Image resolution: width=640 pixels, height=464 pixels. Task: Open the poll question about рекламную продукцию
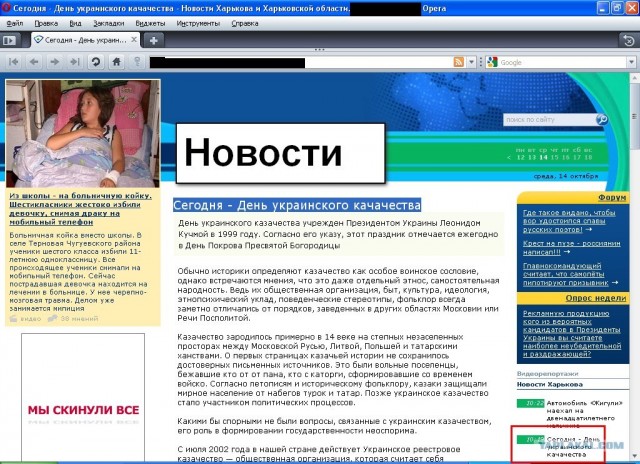click(x=572, y=333)
